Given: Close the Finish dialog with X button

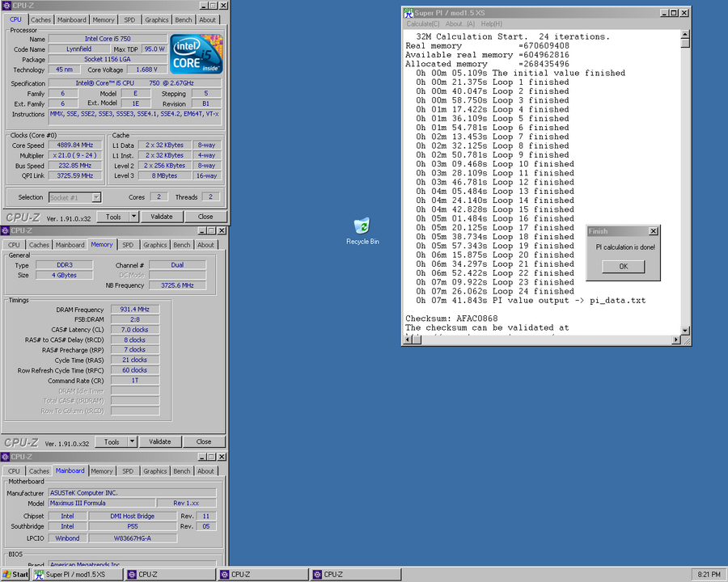Looking at the screenshot, I should click(x=653, y=231).
